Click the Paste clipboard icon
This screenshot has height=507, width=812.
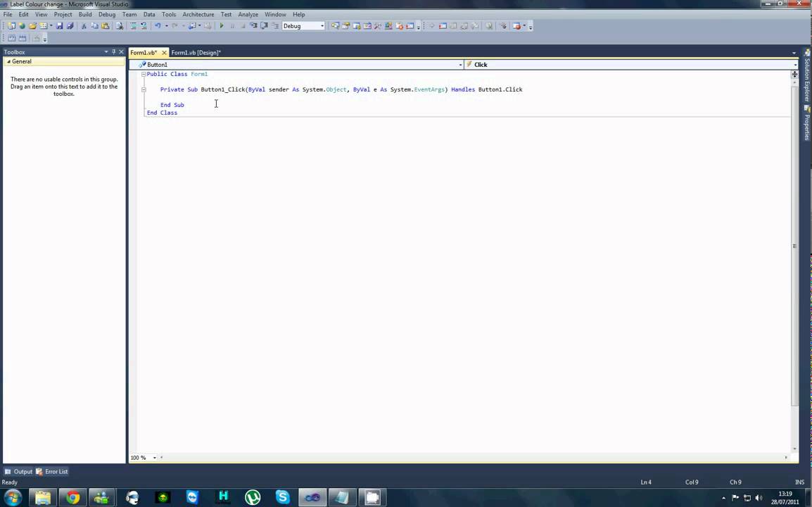pyautogui.click(x=105, y=25)
